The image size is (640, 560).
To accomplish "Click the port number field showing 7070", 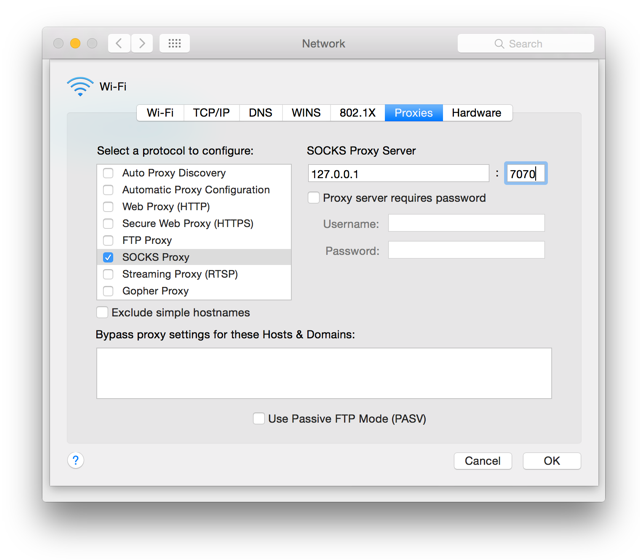I will click(x=525, y=174).
